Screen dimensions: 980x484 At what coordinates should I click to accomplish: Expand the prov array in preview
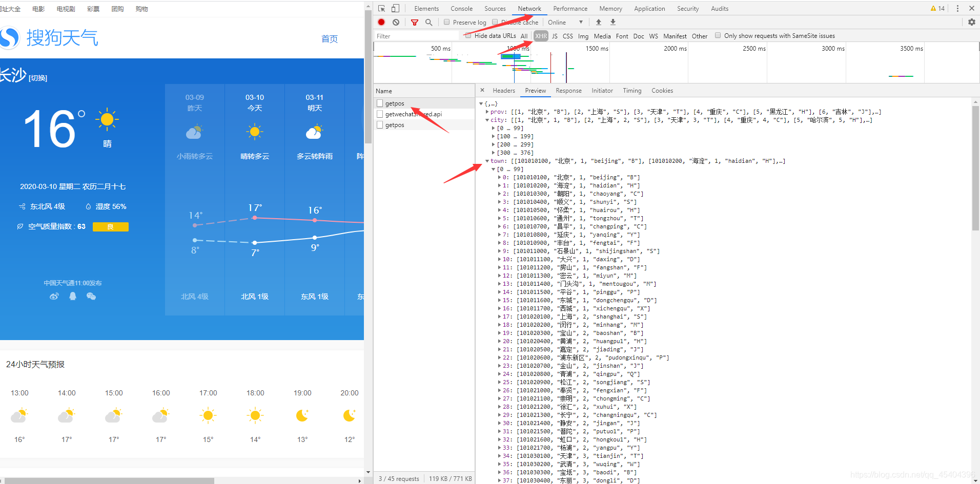(487, 112)
